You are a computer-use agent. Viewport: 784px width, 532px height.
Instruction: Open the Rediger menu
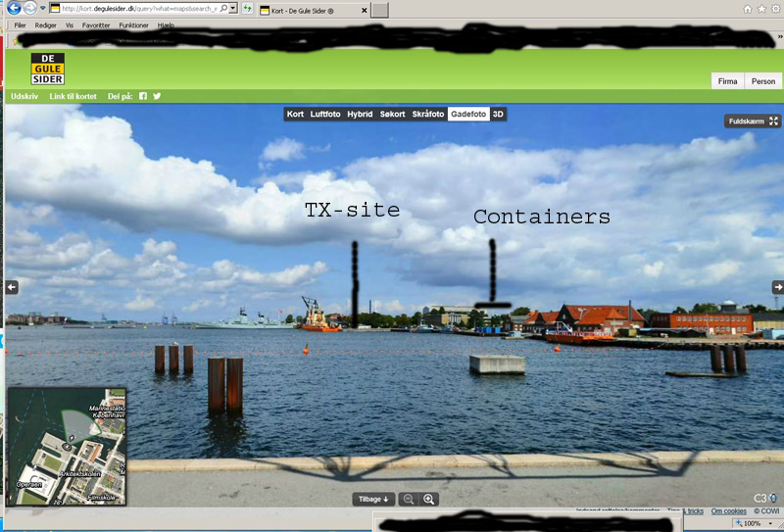(45, 25)
